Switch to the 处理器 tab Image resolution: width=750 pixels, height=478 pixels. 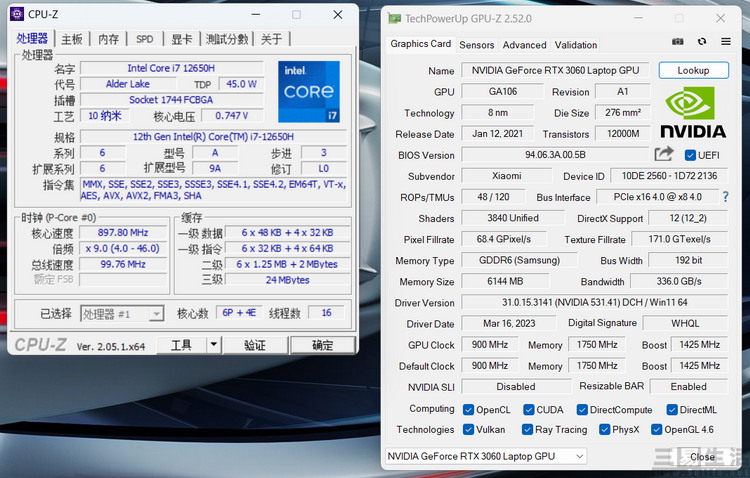click(32, 39)
